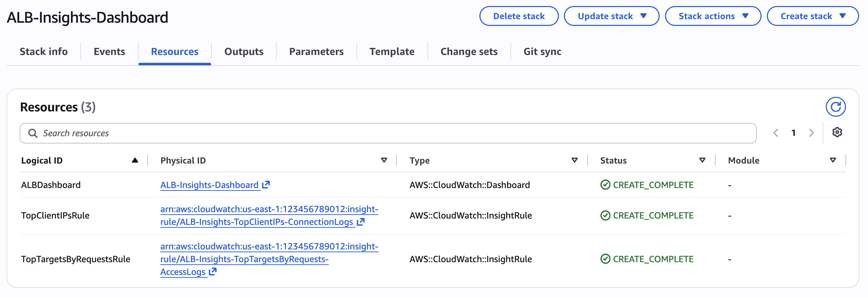Open the ALB-Insights-Dashboard physical ID link
The image size is (868, 298).
[209, 185]
